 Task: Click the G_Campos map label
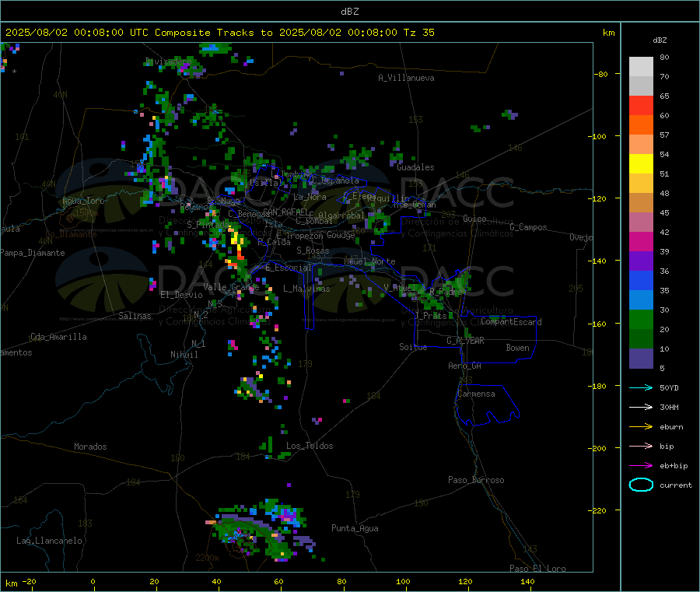(529, 227)
